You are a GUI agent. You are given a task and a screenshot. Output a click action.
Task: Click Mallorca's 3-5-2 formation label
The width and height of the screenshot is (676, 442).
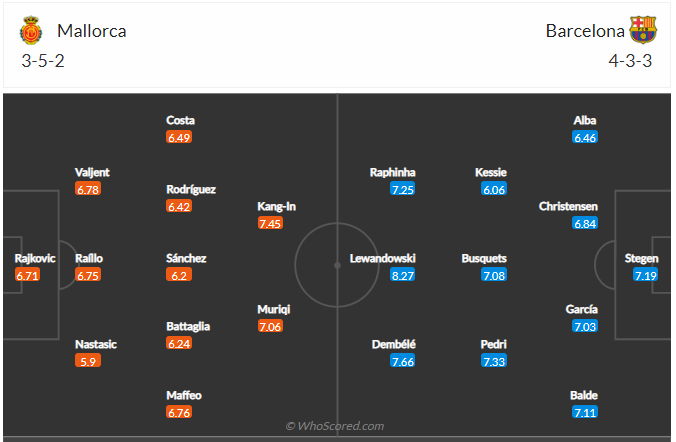coord(42,60)
